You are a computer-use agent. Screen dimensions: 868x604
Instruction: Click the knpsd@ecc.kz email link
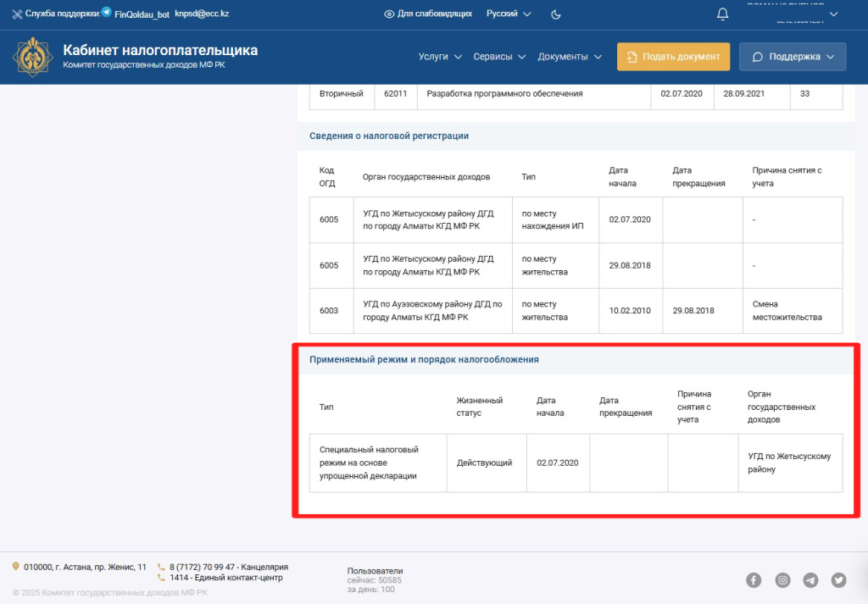(201, 14)
